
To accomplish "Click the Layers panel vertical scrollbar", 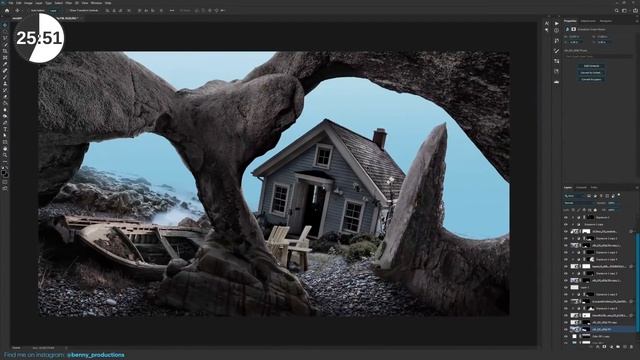I will click(637, 282).
